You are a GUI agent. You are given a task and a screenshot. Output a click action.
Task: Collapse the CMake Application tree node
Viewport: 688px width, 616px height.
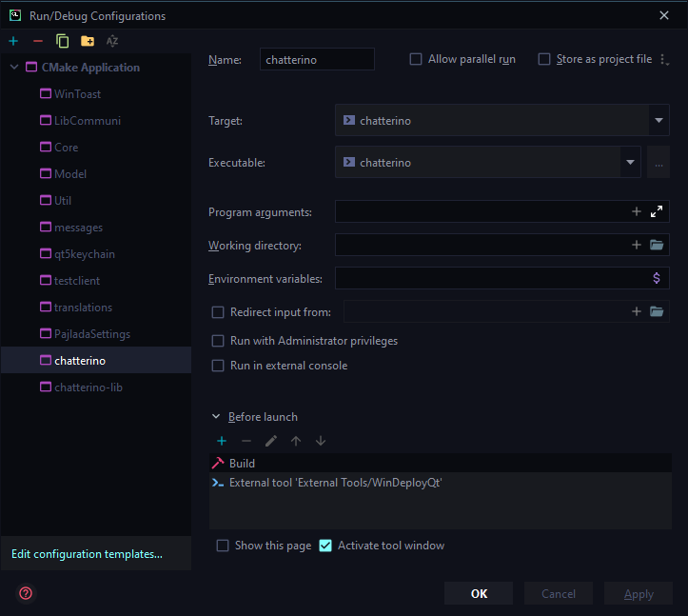[14, 68]
